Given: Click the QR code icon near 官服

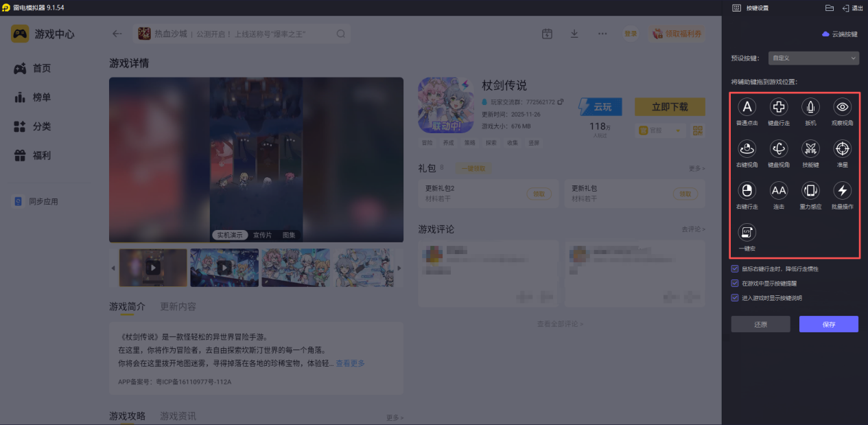Looking at the screenshot, I should click(x=698, y=130).
